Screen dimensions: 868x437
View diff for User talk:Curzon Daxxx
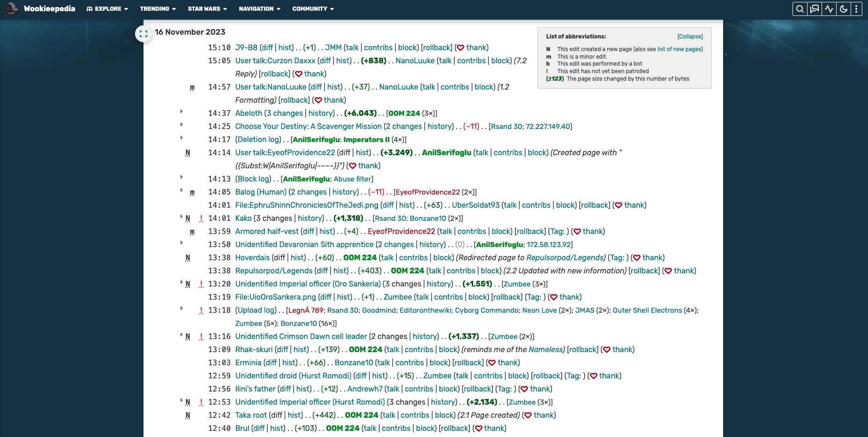click(x=325, y=61)
